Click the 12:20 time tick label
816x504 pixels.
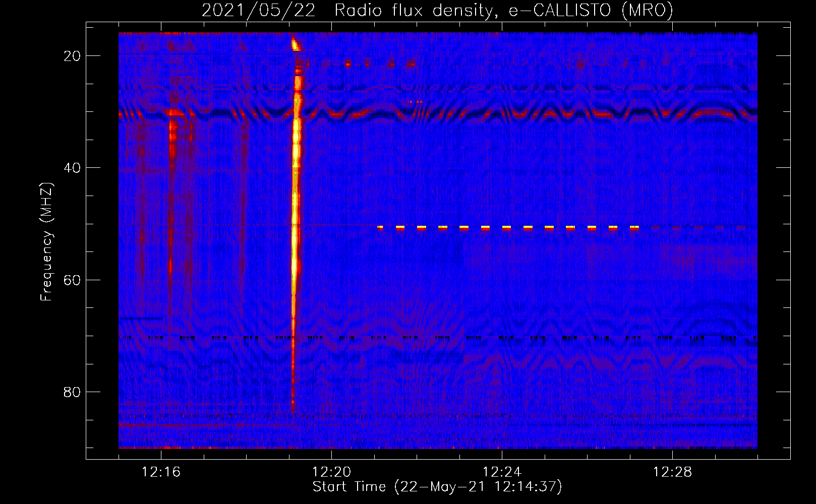click(x=331, y=472)
